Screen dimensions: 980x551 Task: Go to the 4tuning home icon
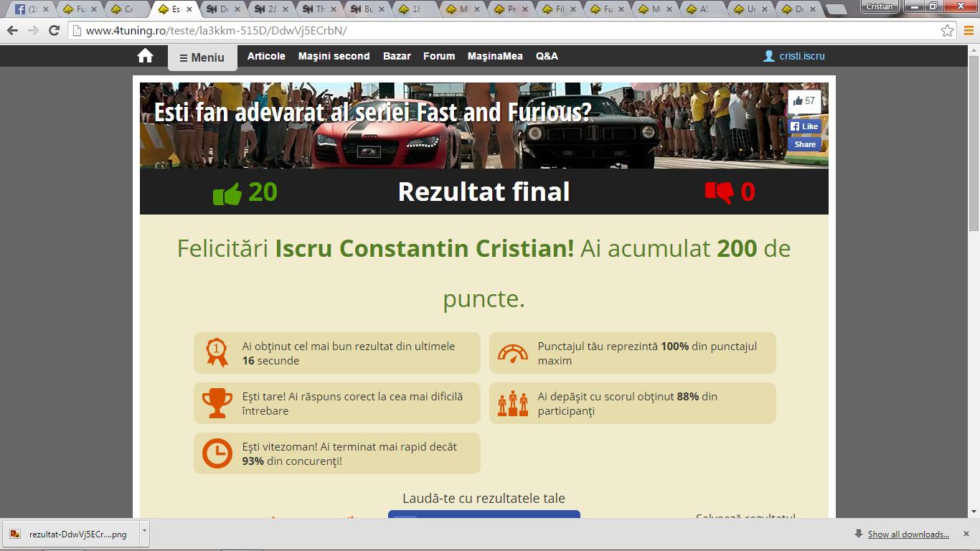[146, 56]
